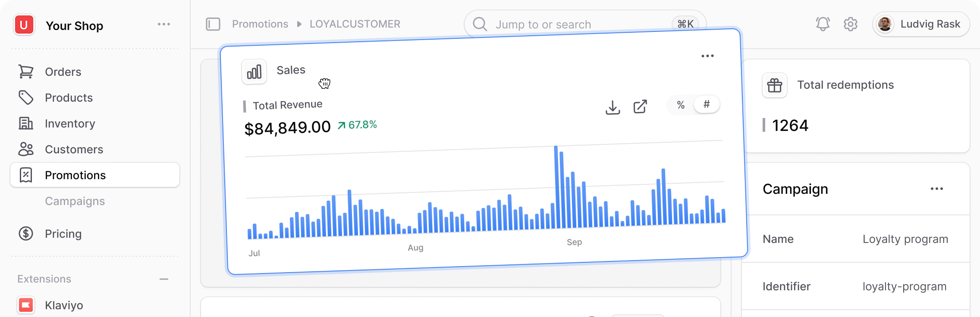Open Campaign panel more options

click(x=936, y=189)
